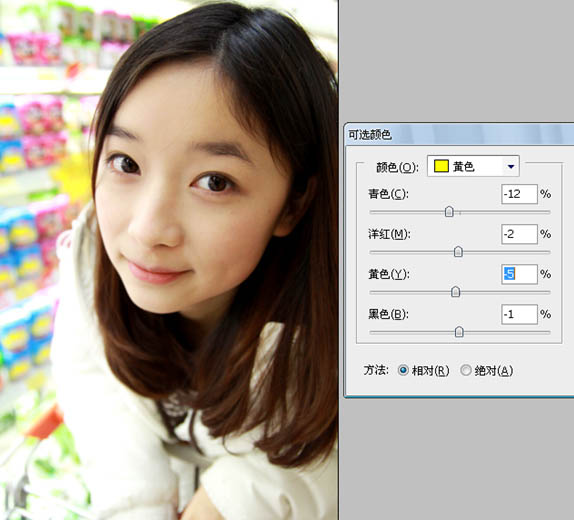Select the 绝对(A) radio button
Screen dimensions: 574x520
click(466, 371)
